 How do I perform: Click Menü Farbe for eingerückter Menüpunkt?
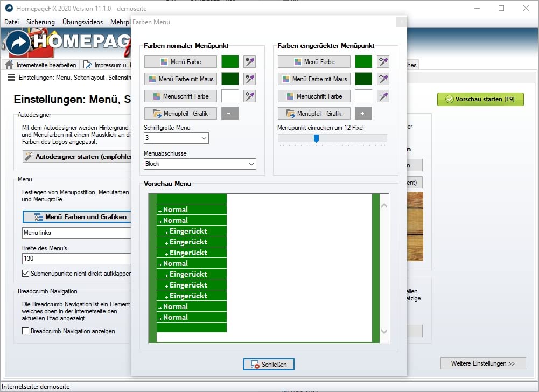click(314, 62)
